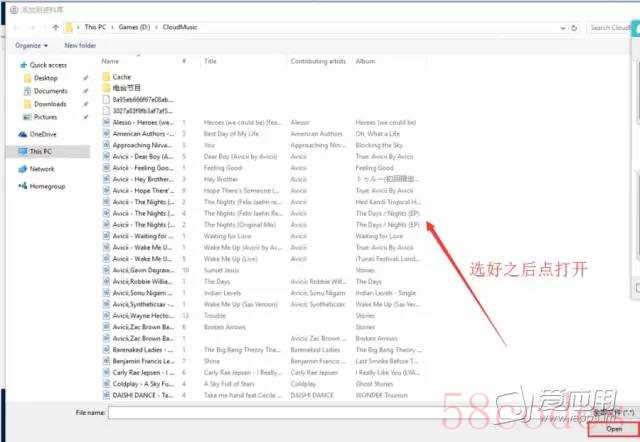Click into the File name field

(x=347, y=413)
